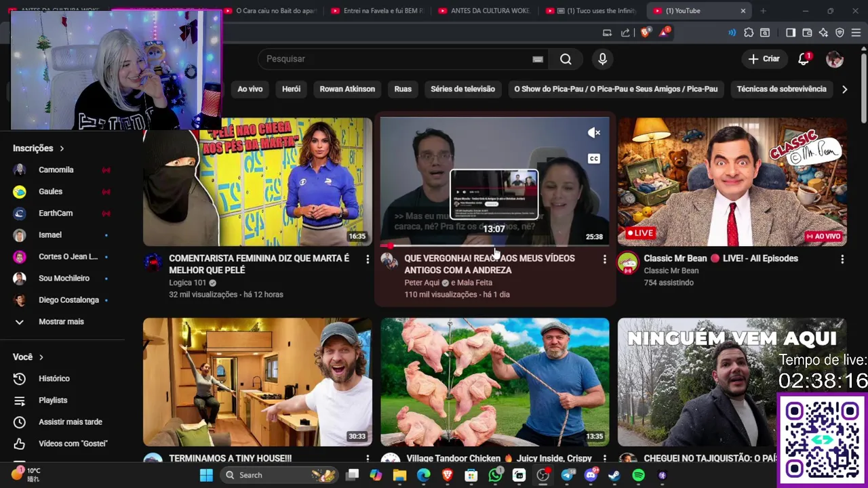Screen dimensions: 868x488
Task: Open the Windows Start button
Action: coord(206,475)
